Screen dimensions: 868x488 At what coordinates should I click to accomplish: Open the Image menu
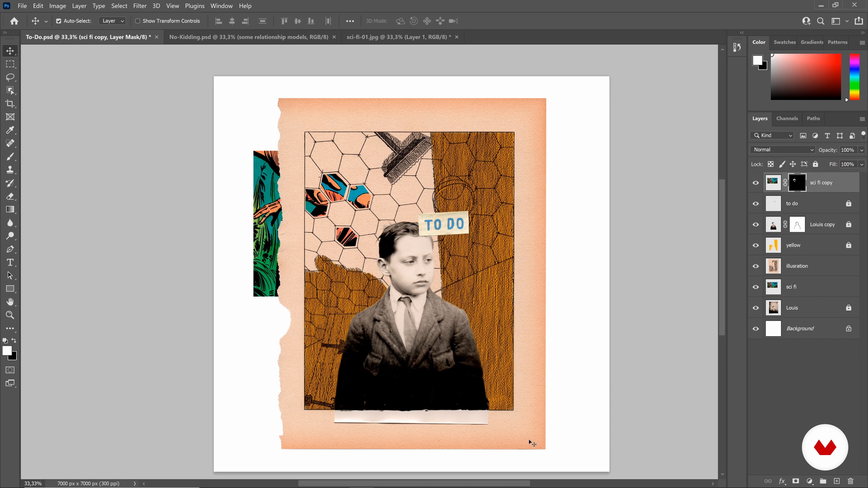click(58, 6)
